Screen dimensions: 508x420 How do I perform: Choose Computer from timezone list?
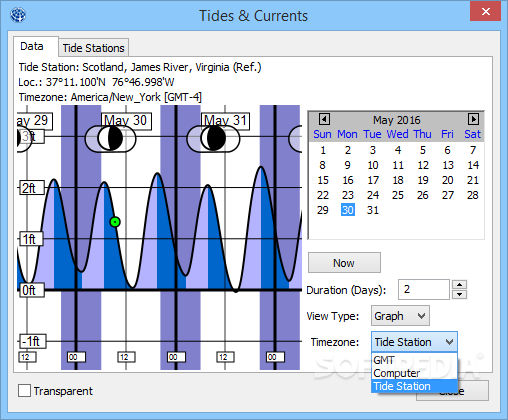coord(414,373)
